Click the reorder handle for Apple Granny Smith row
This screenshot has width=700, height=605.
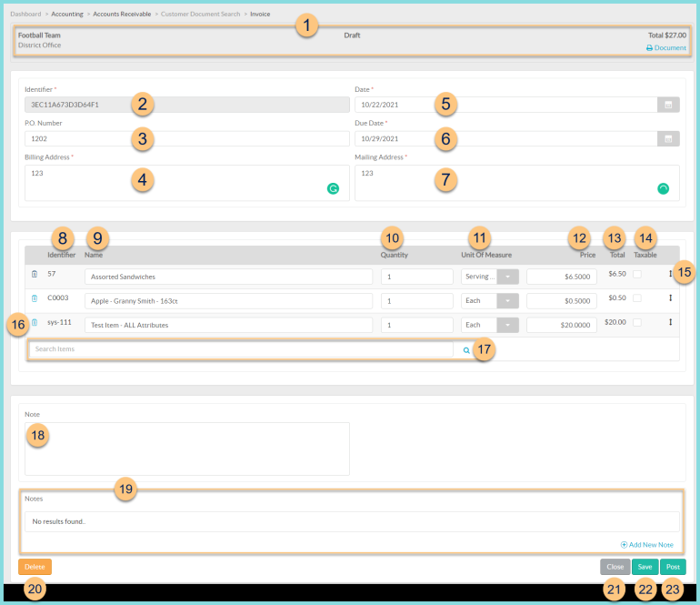click(x=670, y=297)
